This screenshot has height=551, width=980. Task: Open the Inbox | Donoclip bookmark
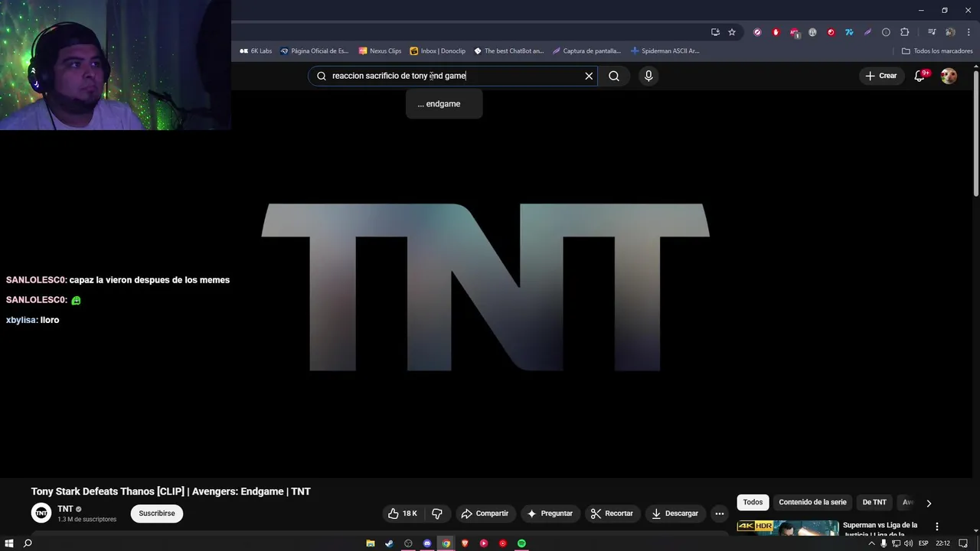[x=437, y=51]
